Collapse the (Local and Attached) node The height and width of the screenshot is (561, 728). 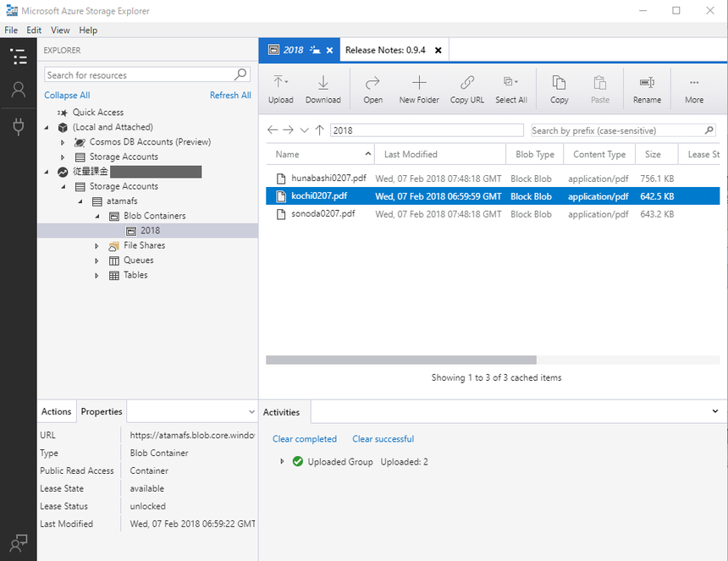pos(47,127)
